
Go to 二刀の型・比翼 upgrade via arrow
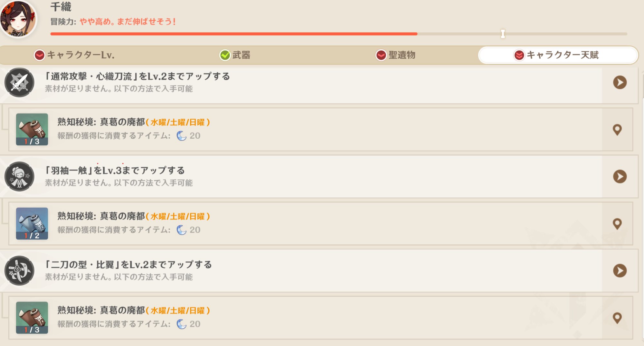pyautogui.click(x=620, y=271)
